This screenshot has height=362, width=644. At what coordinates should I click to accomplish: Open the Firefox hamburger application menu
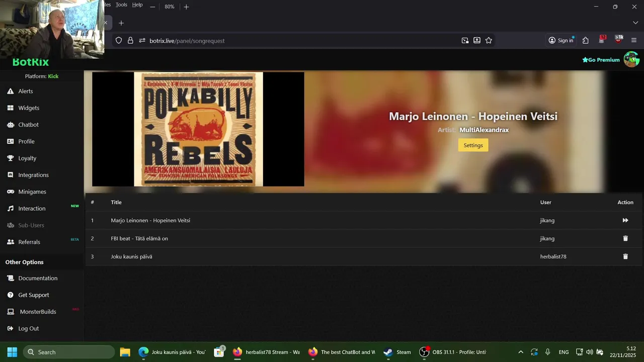(634, 40)
